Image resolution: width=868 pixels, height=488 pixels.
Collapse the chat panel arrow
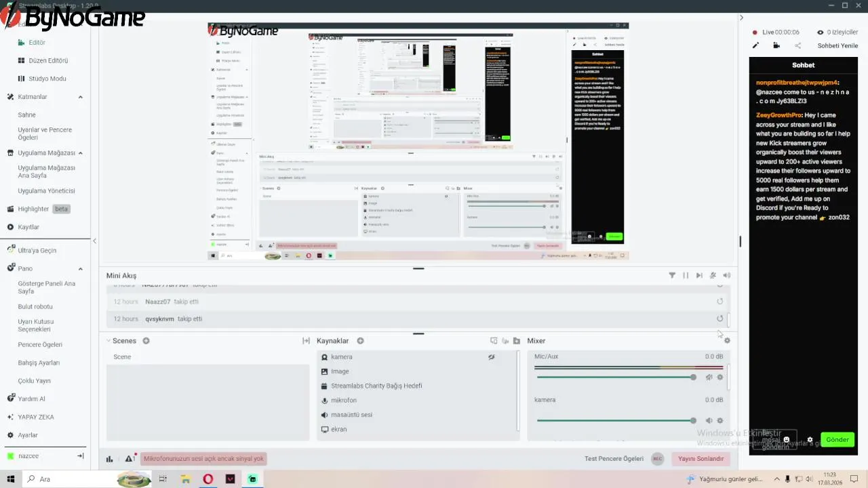click(741, 18)
